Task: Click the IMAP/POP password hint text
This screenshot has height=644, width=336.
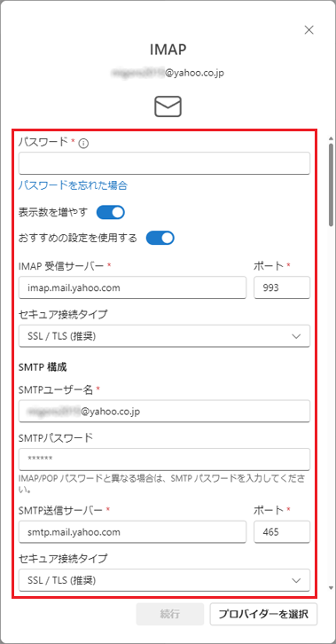Action: point(162,483)
